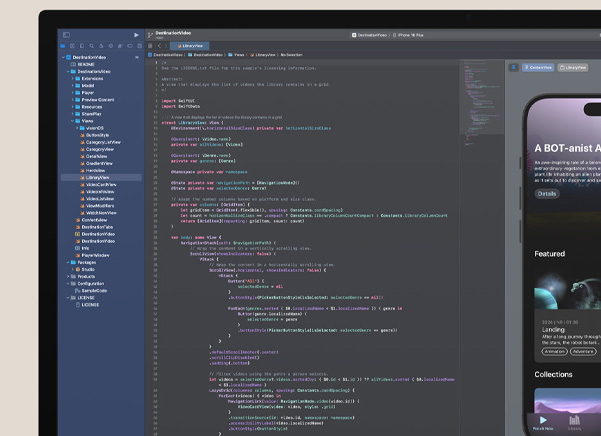Open the DetailView file

pyautogui.click(x=94, y=156)
